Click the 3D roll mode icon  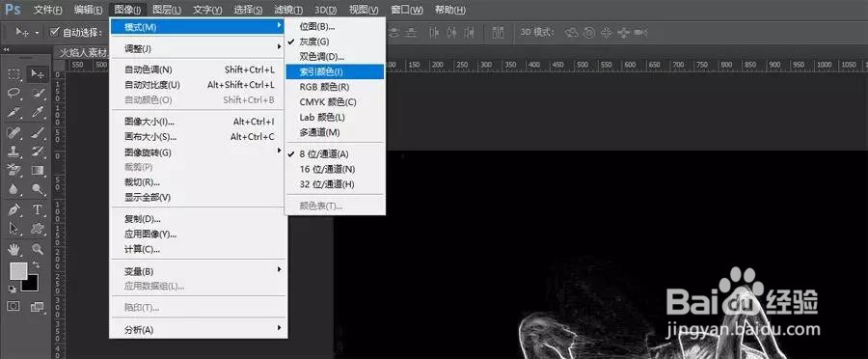(589, 33)
